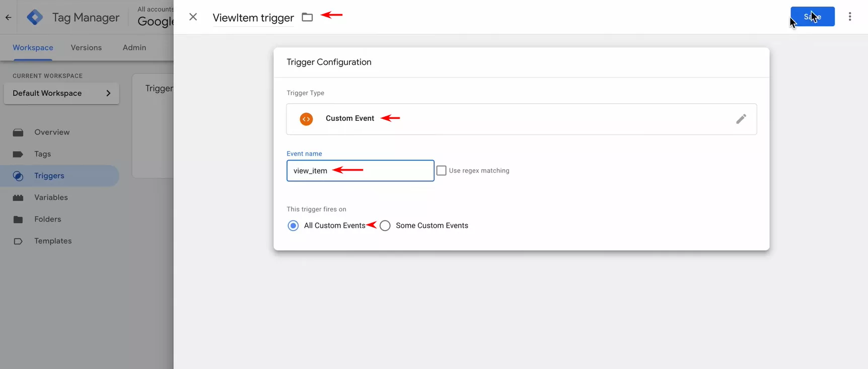The height and width of the screenshot is (369, 868).
Task: Select the Some Custom Events radio button
Action: (x=385, y=226)
